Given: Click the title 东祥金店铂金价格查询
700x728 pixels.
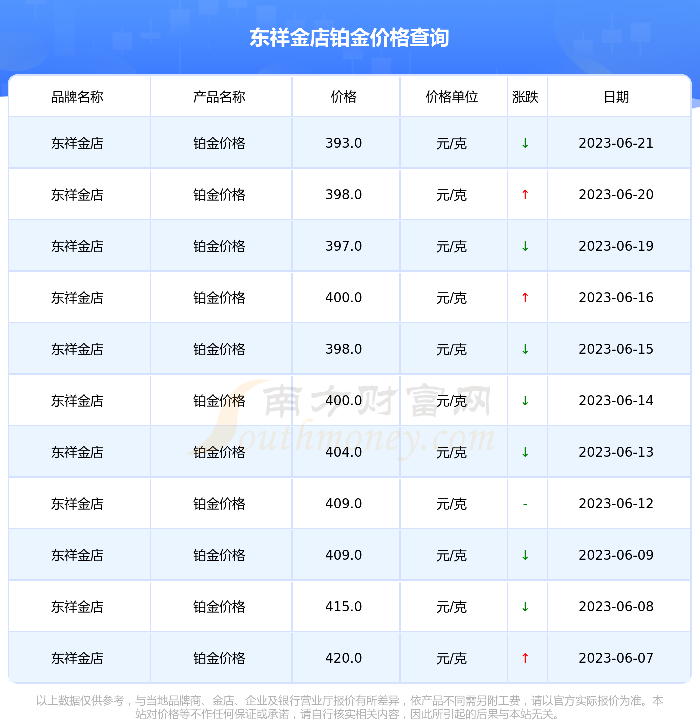Looking at the screenshot, I should (x=349, y=38).
